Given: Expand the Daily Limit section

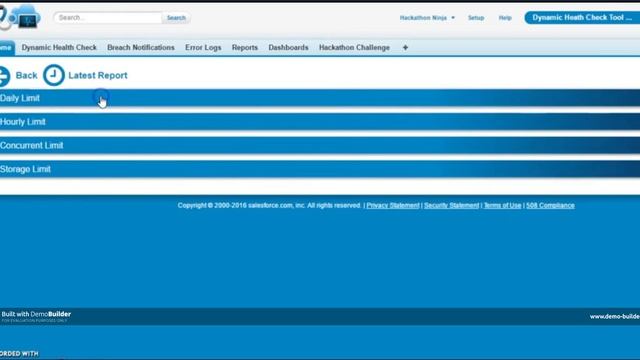Looking at the screenshot, I should pyautogui.click(x=320, y=98).
